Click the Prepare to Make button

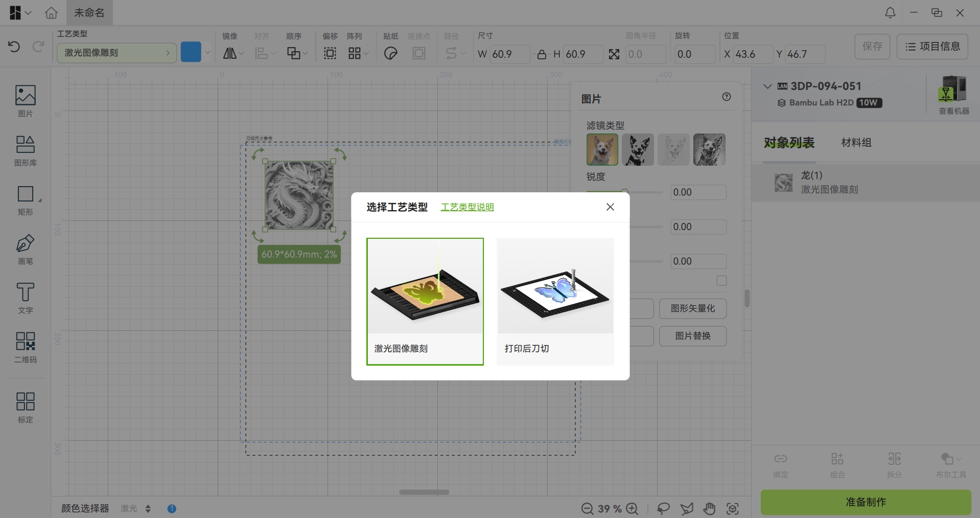pyautogui.click(x=866, y=502)
